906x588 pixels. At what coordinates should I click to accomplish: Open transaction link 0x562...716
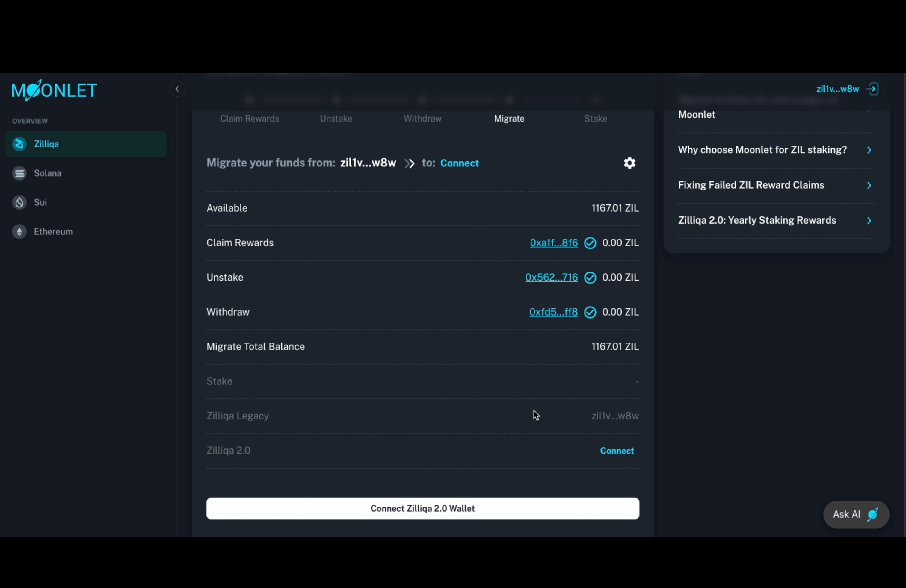click(552, 277)
